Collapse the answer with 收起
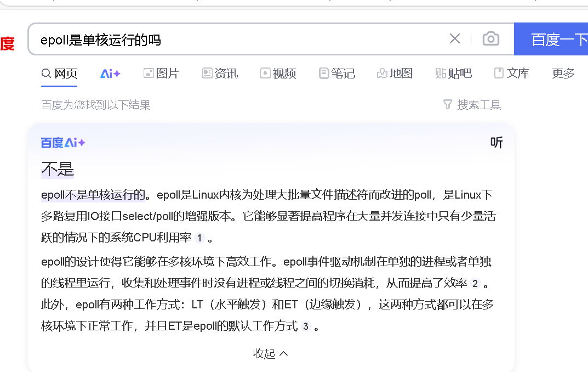Image resolution: width=588 pixels, height=372 pixels. tap(270, 353)
